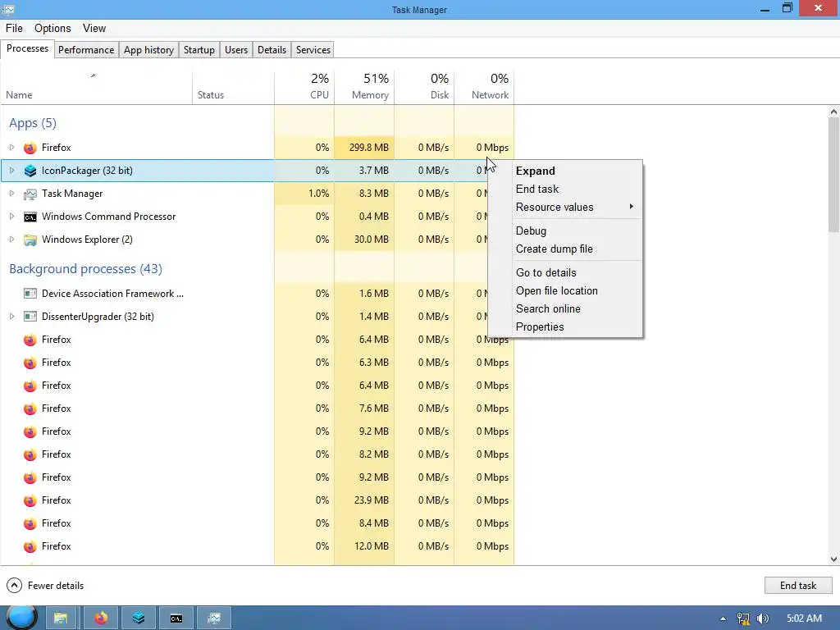840x630 pixels.
Task: Click the End task button at bottom right
Action: tap(797, 586)
